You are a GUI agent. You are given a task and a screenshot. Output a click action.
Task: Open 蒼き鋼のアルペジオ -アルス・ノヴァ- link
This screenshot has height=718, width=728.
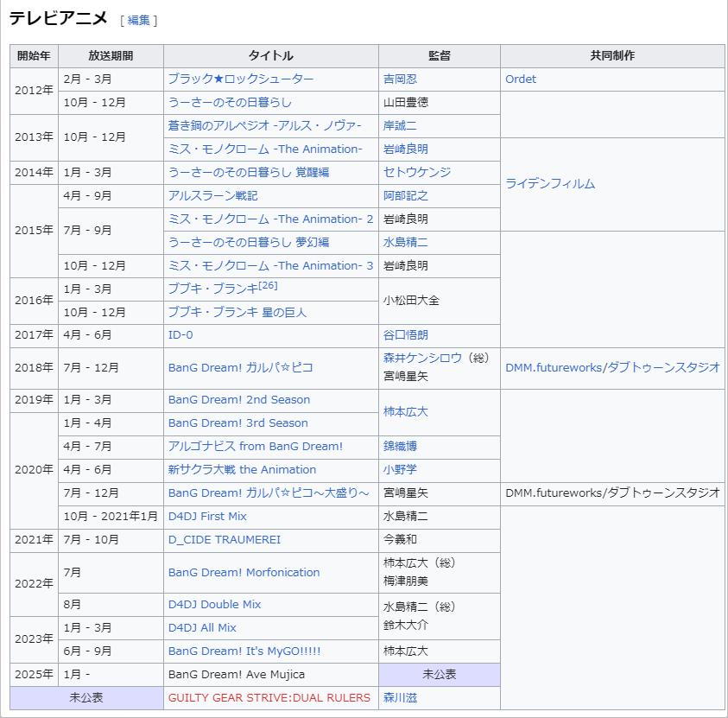tap(264, 125)
